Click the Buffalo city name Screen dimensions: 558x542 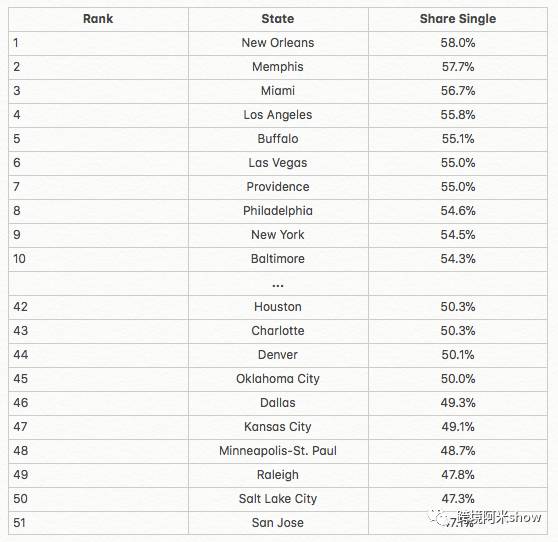(x=278, y=139)
